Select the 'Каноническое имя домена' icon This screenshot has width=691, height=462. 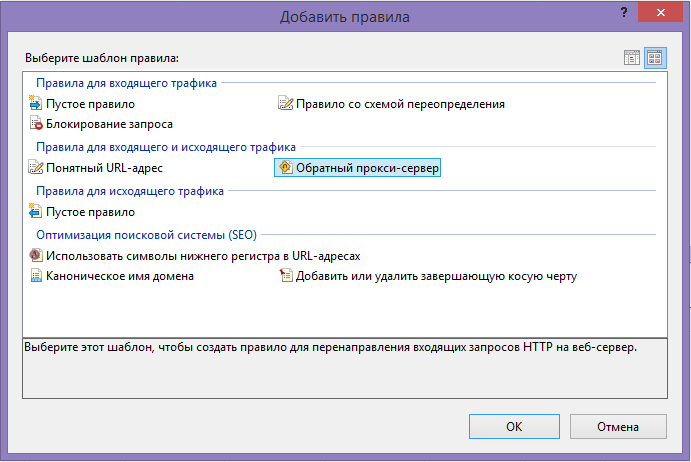tap(37, 276)
